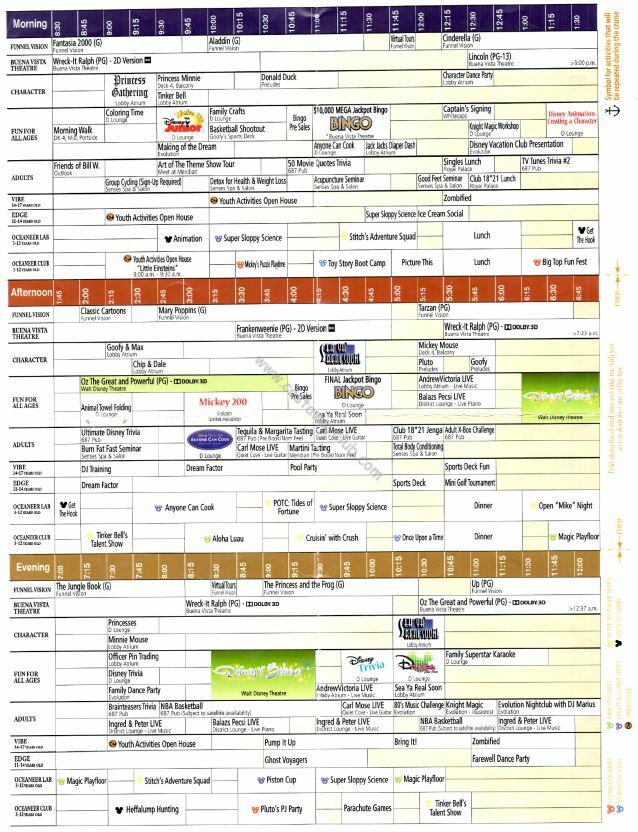Viewport: 638px width, 832px height.
Task: Click the icon beside Toy Story Boot Camp
Action: point(322,263)
